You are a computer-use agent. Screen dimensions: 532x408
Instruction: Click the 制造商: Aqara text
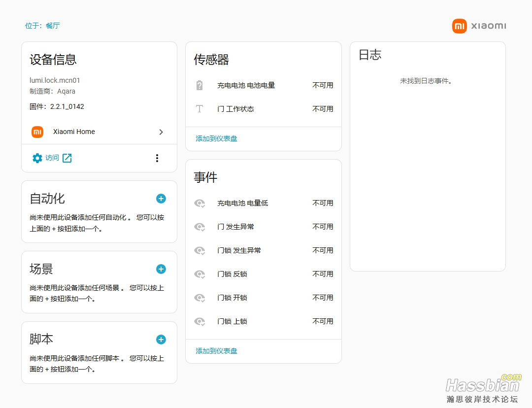(52, 91)
